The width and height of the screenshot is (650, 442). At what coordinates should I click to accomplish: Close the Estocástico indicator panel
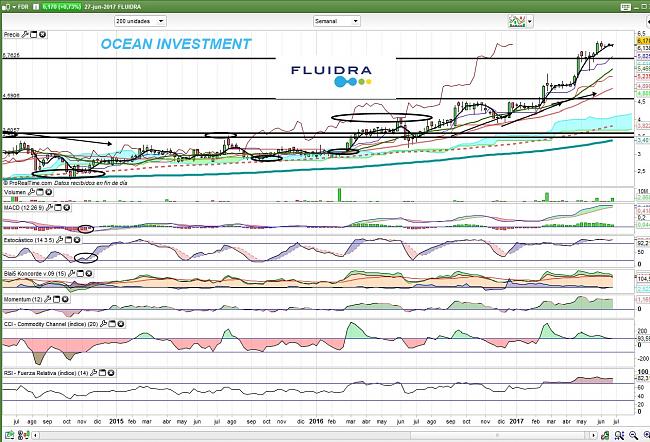click(x=77, y=240)
